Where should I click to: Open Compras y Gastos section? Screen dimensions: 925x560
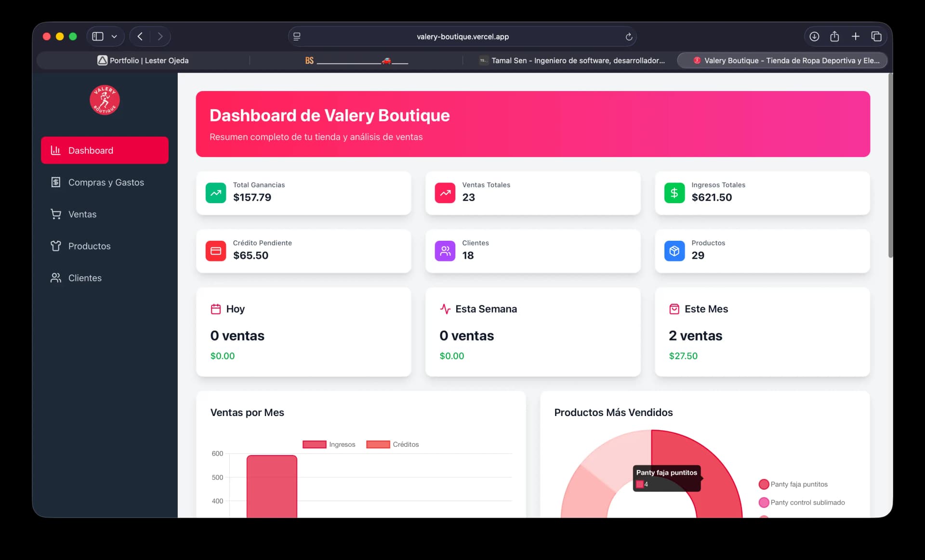tap(106, 182)
